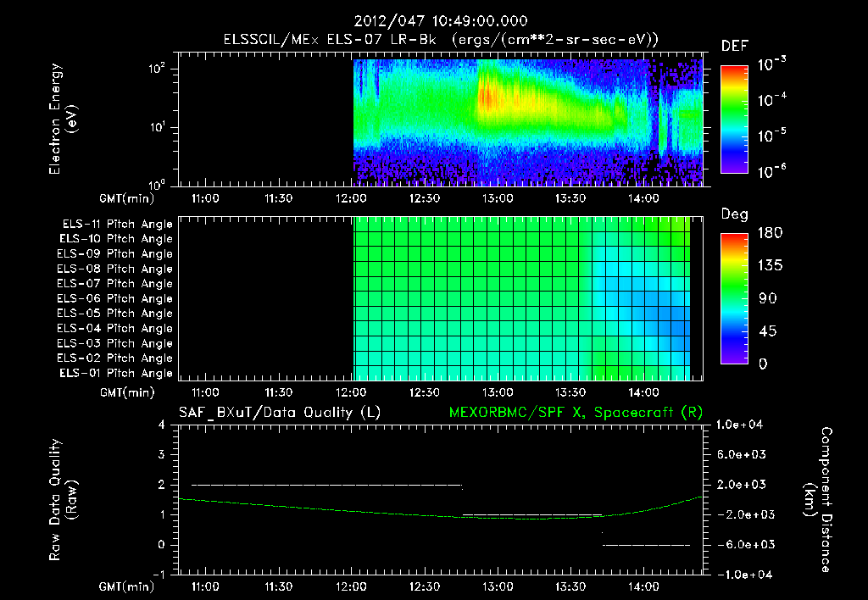Click the 10⁻⁴ DEF scale value
Image resolution: width=868 pixels, height=600 pixels.
[771, 100]
